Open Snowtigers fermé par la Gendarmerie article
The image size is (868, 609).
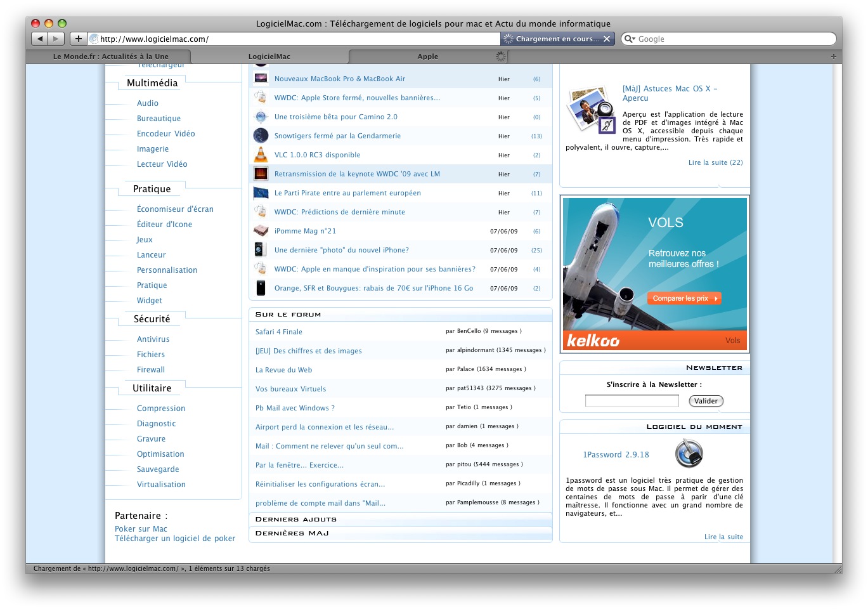click(x=337, y=136)
